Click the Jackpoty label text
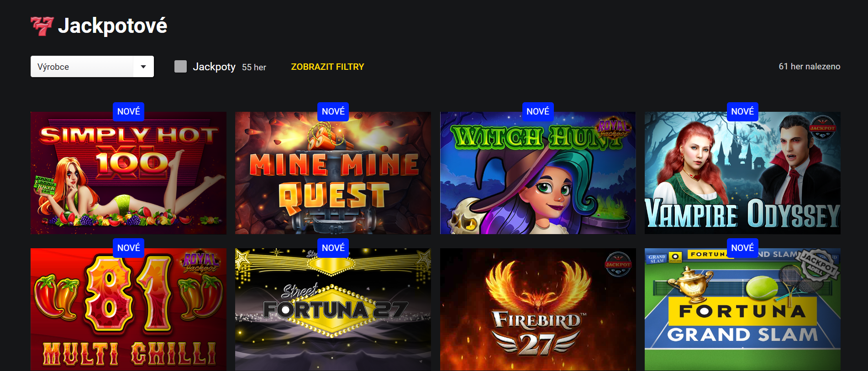Viewport: 868px width, 371px height. coord(214,67)
